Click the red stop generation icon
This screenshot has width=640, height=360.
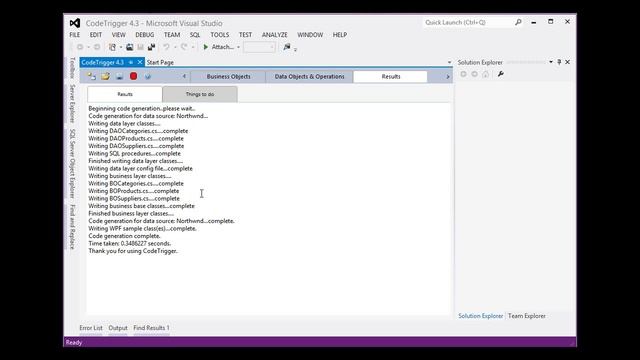pyautogui.click(x=133, y=76)
